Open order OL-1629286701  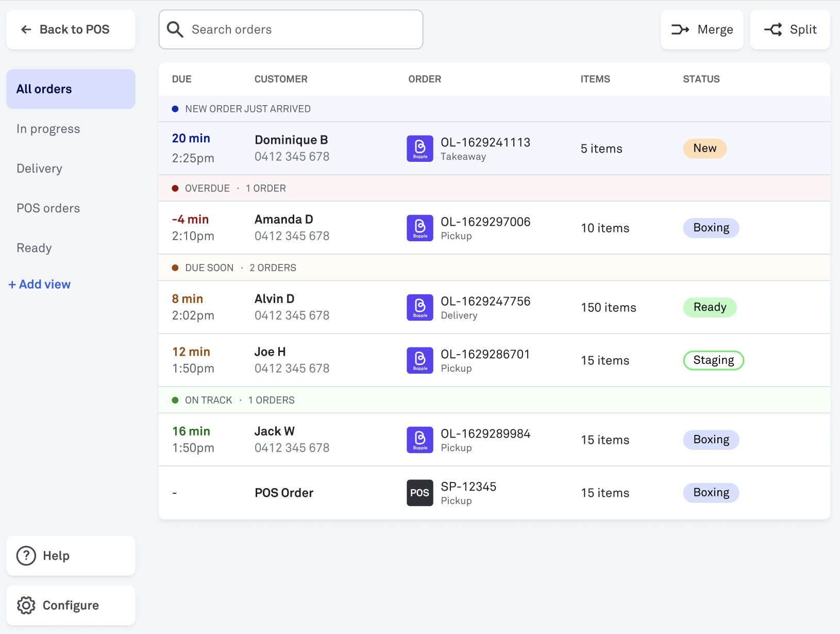click(x=485, y=354)
